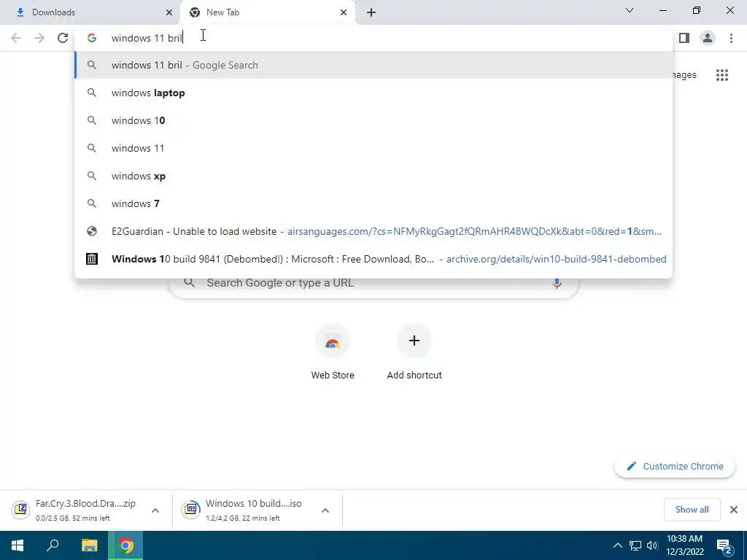This screenshot has height=560, width=747.
Task: Open the volume speaker icon in tray
Action: pos(652,545)
